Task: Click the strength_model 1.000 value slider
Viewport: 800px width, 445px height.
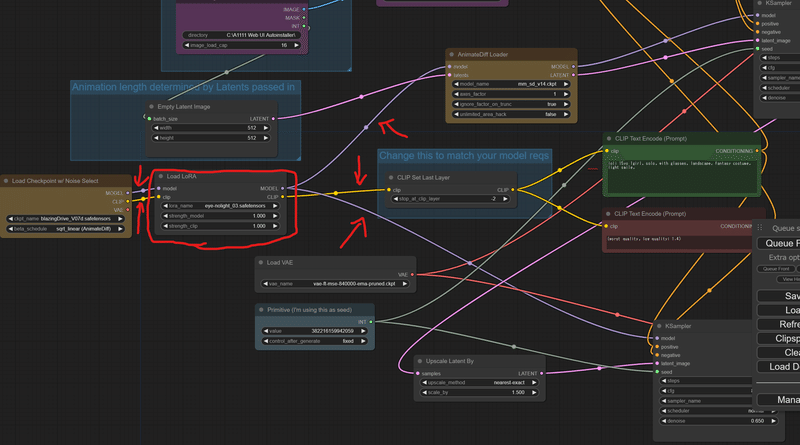Action: [x=220, y=216]
